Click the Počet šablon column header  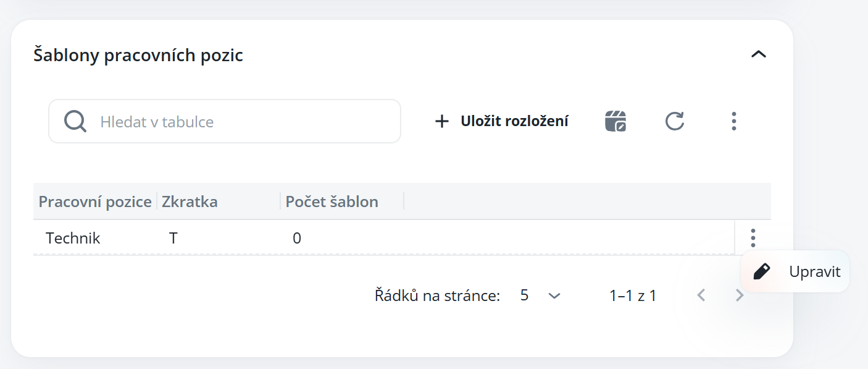pyautogui.click(x=332, y=201)
